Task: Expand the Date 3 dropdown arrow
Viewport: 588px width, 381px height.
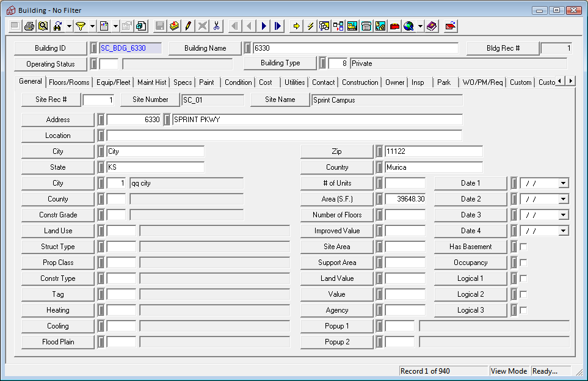Action: pyautogui.click(x=563, y=215)
